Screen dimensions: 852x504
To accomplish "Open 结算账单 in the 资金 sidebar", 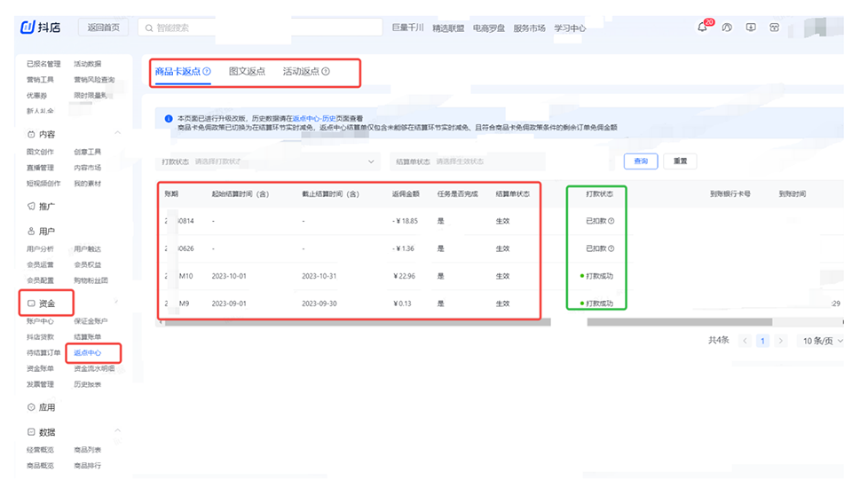I will (x=87, y=337).
